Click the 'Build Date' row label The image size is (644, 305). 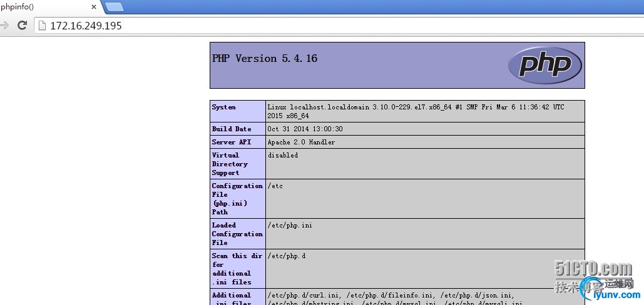(x=232, y=129)
